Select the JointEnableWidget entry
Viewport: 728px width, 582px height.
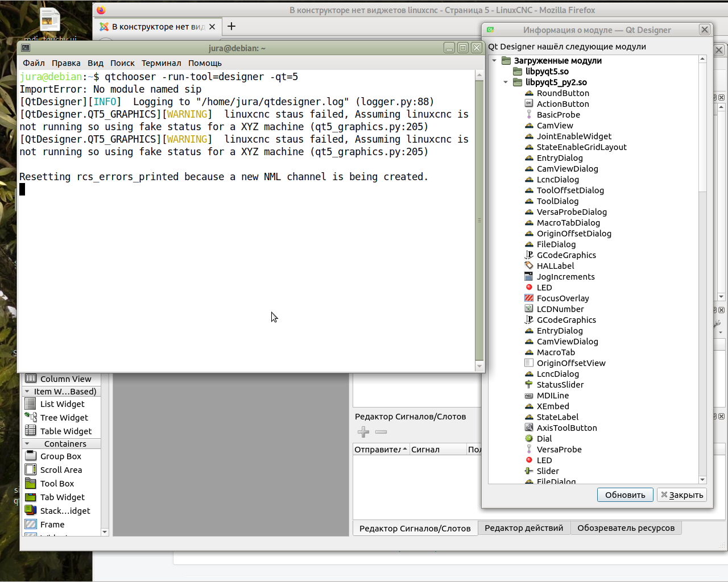[x=574, y=136]
